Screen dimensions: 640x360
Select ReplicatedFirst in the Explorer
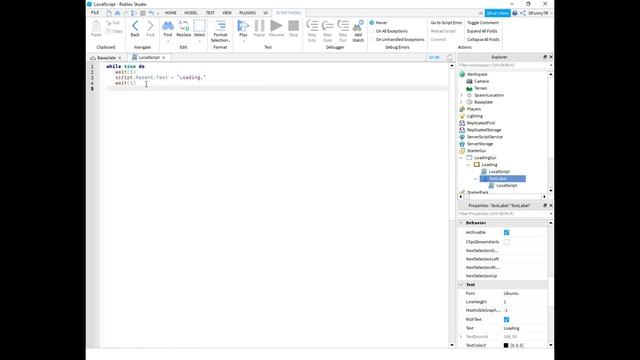point(481,123)
